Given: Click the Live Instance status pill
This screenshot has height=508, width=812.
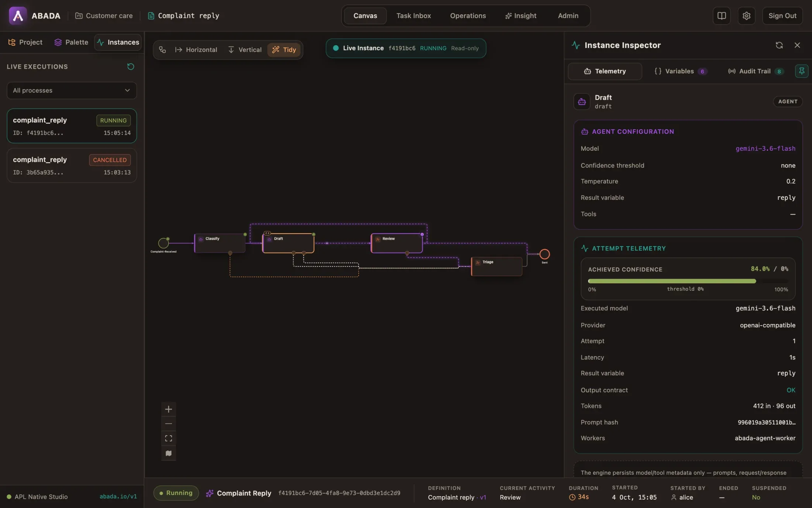Looking at the screenshot, I should (406, 48).
